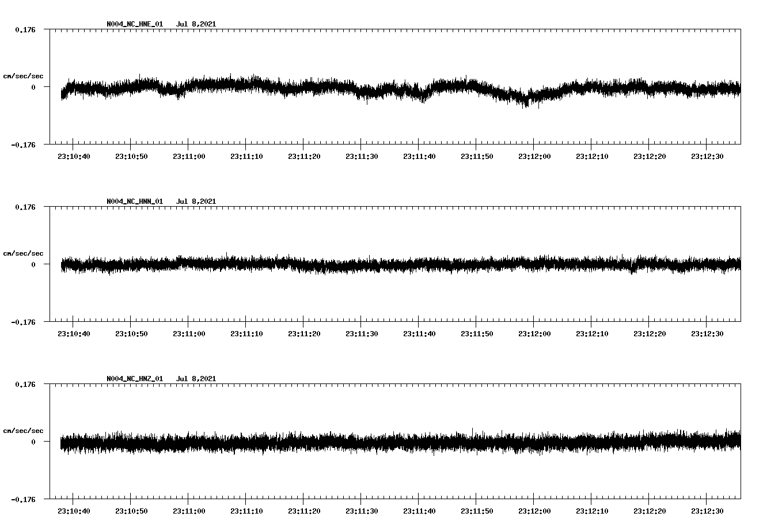Click the 23:12:00 label under the HNZ trace

tap(534, 510)
